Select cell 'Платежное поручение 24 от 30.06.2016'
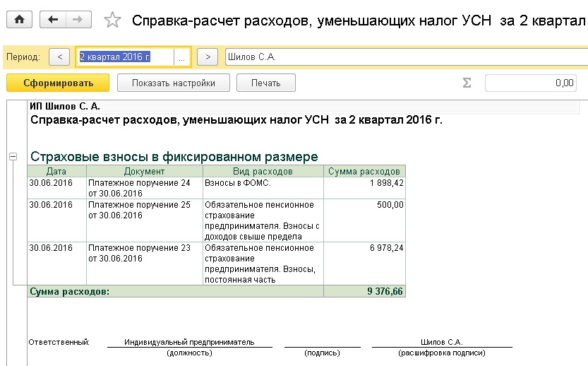The image size is (588, 366). tap(145, 188)
